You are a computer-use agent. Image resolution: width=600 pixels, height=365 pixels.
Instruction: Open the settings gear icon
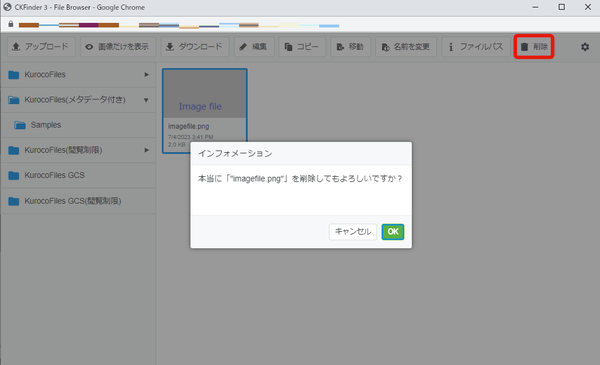coord(585,47)
